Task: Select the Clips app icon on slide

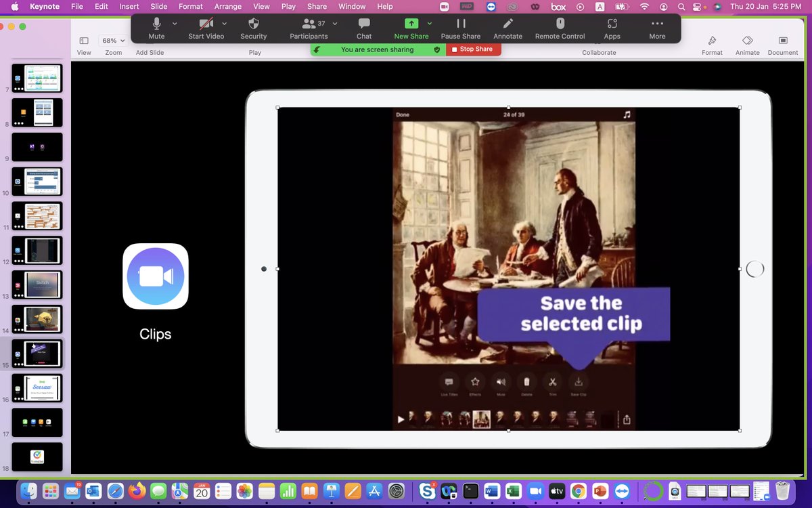Action: 156,276
